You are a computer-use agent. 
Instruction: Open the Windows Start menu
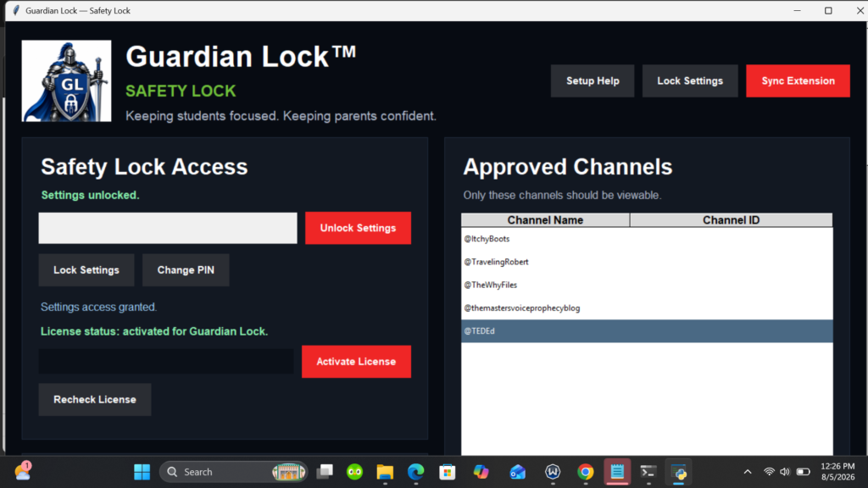[142, 472]
